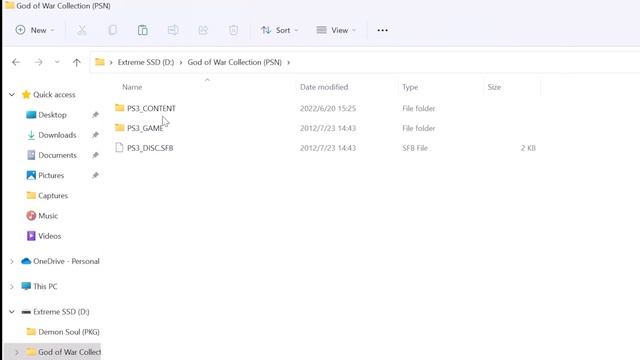
Task: Click the PS3_CONTENT folder icon
Action: point(120,108)
